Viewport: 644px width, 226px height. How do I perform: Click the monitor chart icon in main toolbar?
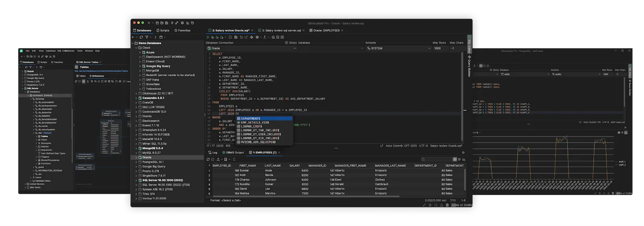(x=188, y=23)
